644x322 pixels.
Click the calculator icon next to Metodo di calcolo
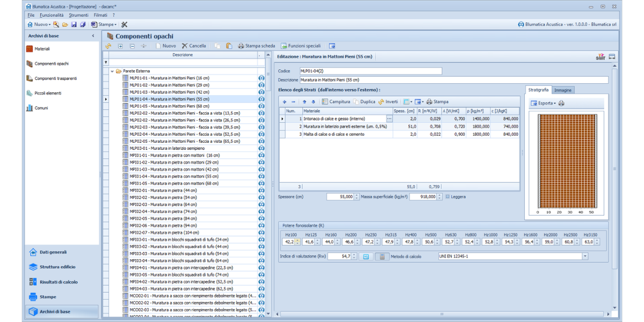[382, 257]
